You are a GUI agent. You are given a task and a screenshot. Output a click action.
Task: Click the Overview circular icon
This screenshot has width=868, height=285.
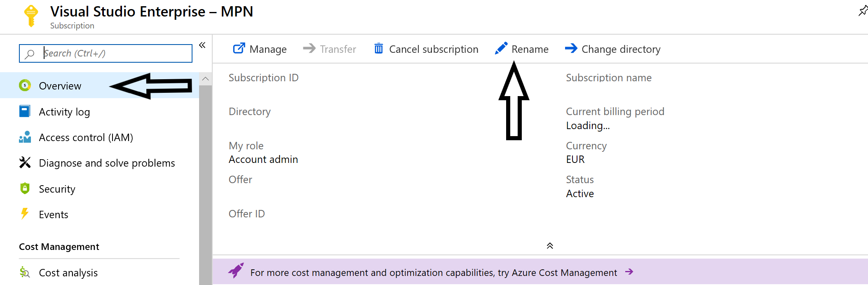25,85
